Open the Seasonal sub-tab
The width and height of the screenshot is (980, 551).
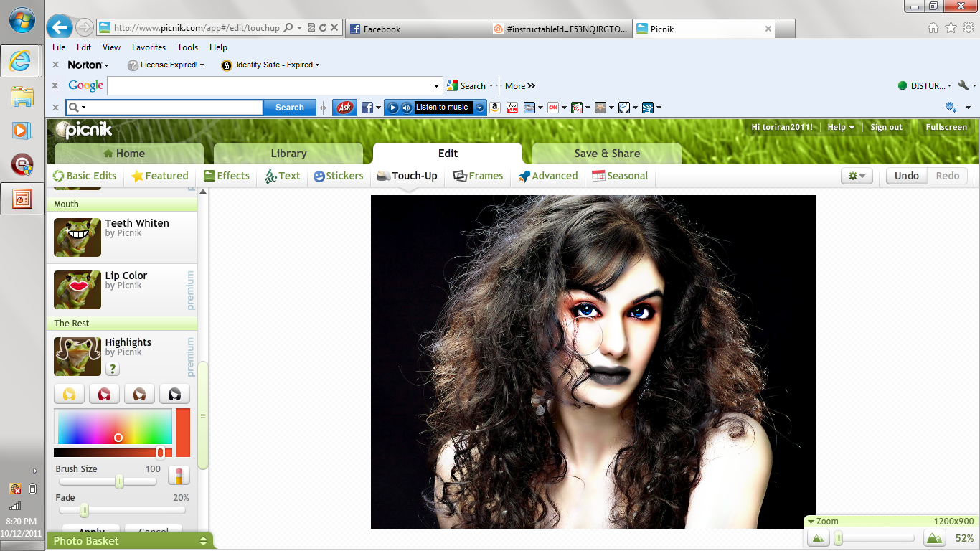tap(620, 176)
